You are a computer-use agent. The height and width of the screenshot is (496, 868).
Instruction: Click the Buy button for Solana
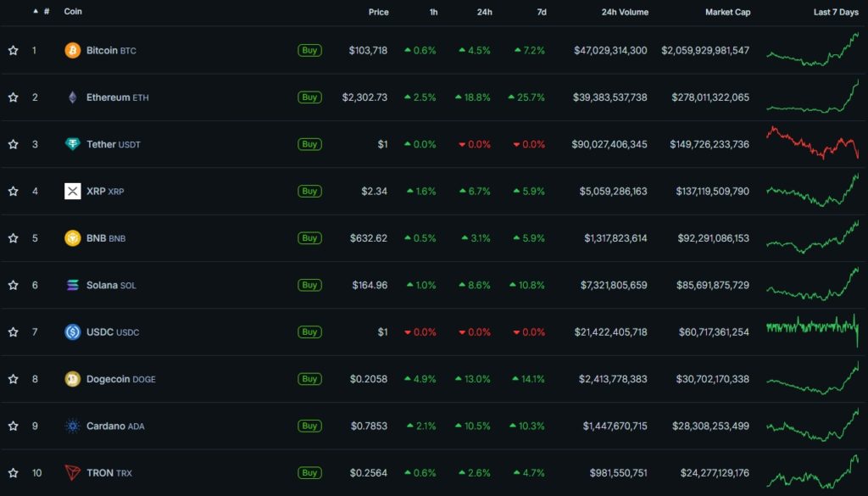tap(309, 285)
